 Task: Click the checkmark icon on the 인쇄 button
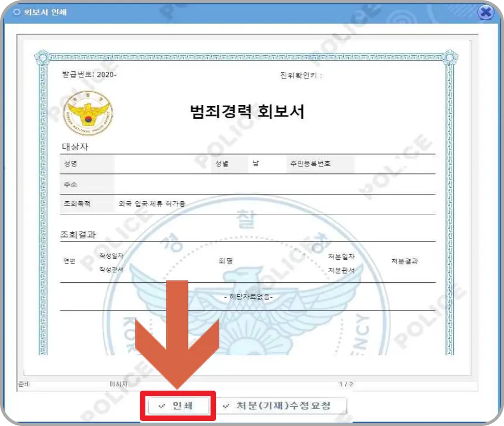click(x=161, y=405)
